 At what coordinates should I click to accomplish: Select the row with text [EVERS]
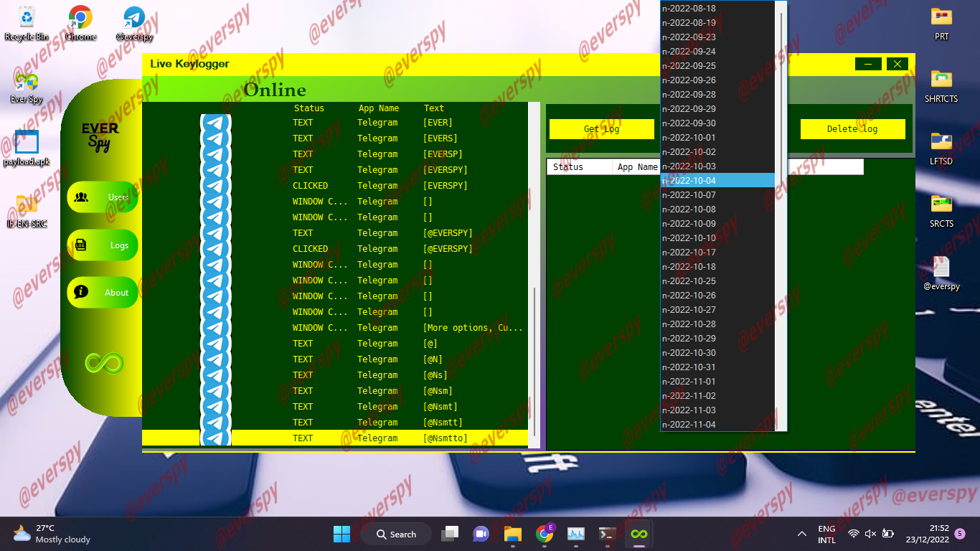pyautogui.click(x=335, y=138)
